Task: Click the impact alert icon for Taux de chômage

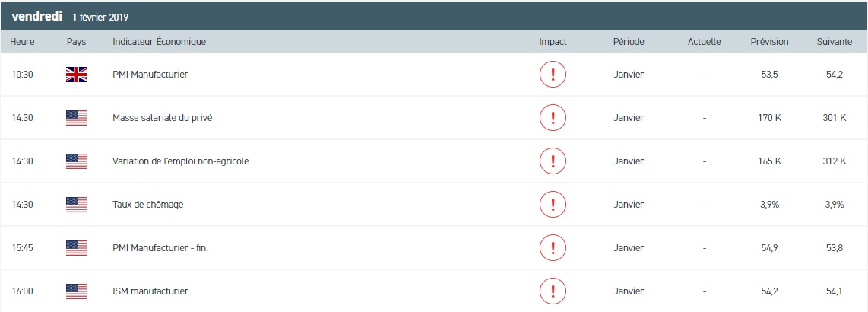Action: 553,205
